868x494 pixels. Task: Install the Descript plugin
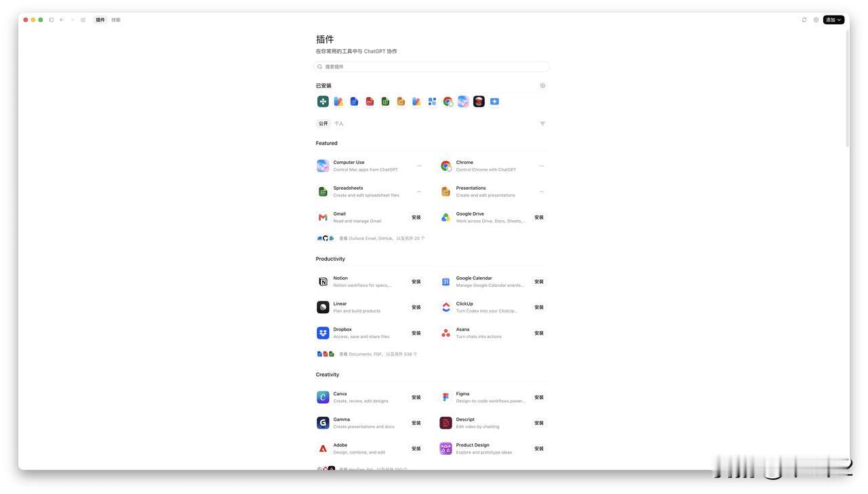539,424
